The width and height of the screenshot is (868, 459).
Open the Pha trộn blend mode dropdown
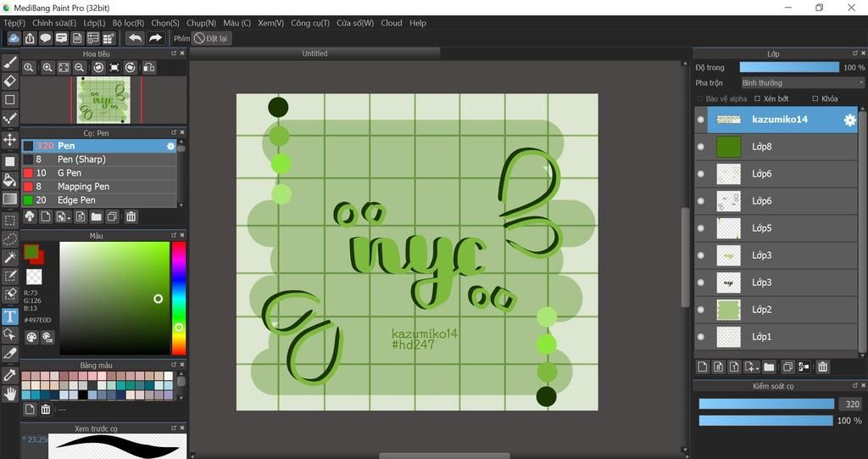pyautogui.click(x=801, y=83)
